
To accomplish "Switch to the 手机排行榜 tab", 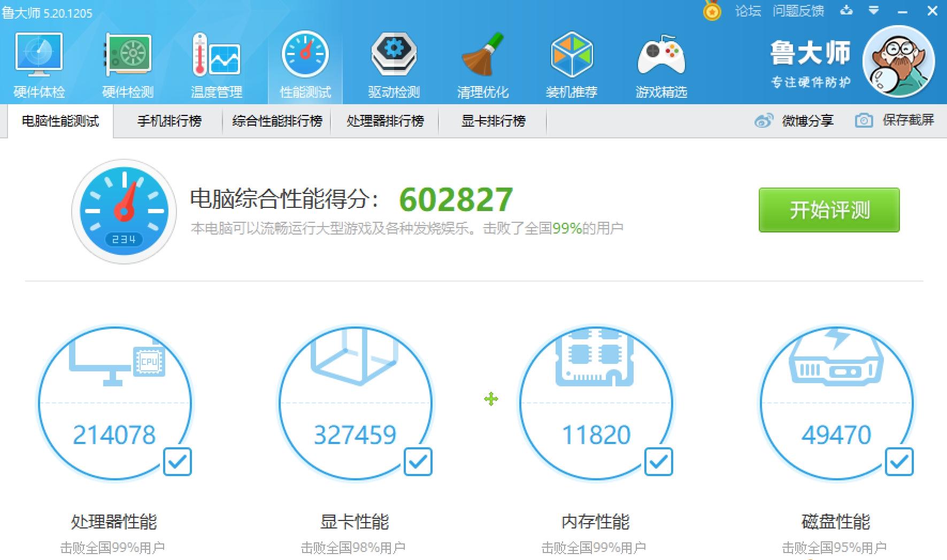I will [168, 121].
